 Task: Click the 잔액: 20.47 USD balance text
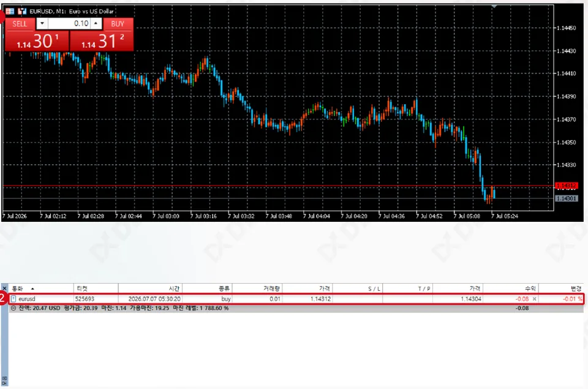tap(39, 308)
